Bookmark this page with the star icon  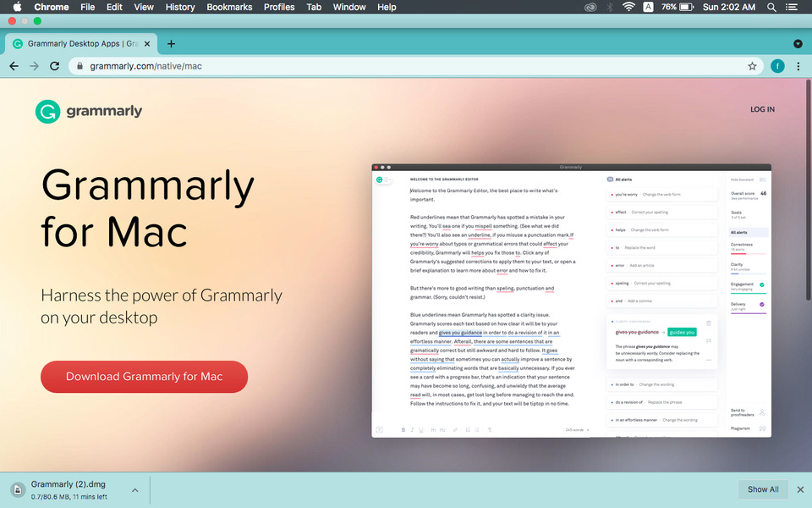tap(752, 66)
